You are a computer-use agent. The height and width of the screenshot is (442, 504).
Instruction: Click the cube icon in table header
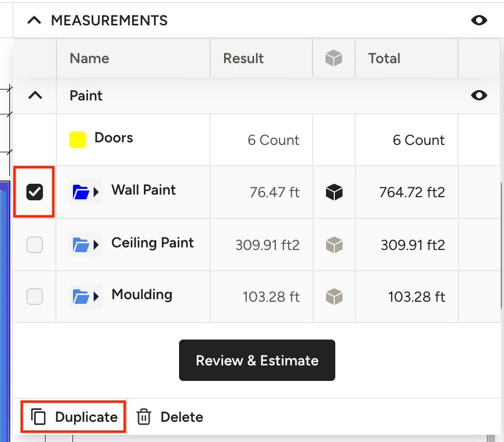[334, 58]
